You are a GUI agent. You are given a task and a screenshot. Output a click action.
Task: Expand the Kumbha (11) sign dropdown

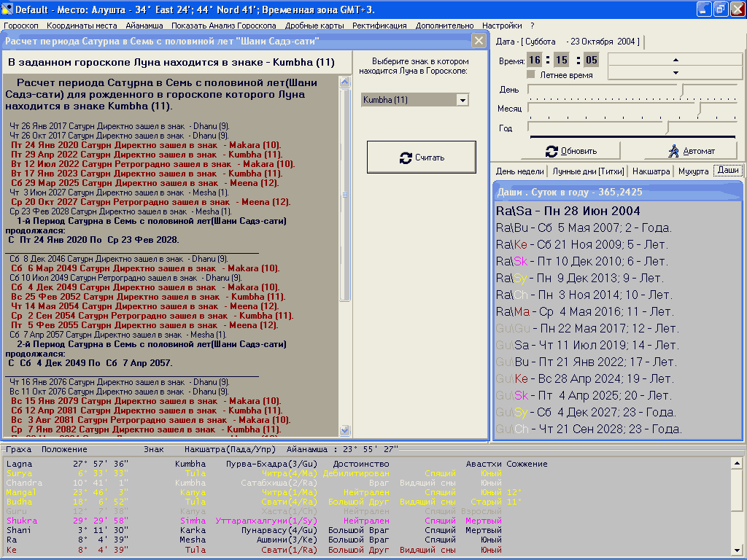click(461, 100)
